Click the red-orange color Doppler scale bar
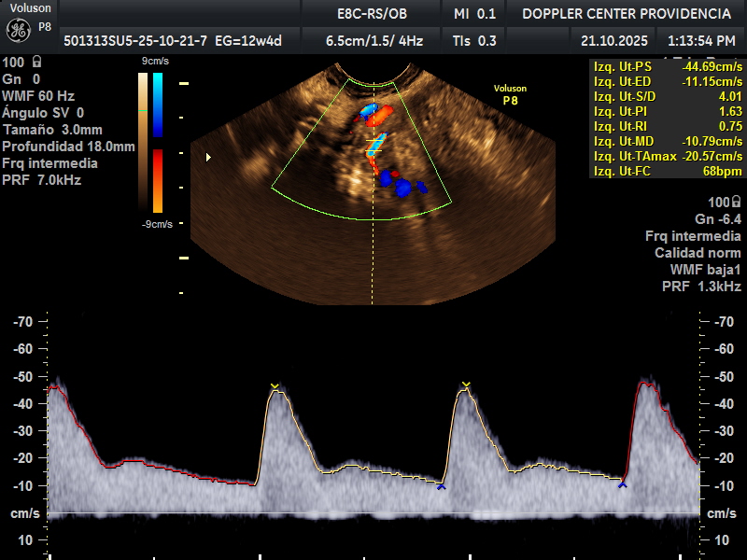This screenshot has height=560, width=747. (158, 181)
